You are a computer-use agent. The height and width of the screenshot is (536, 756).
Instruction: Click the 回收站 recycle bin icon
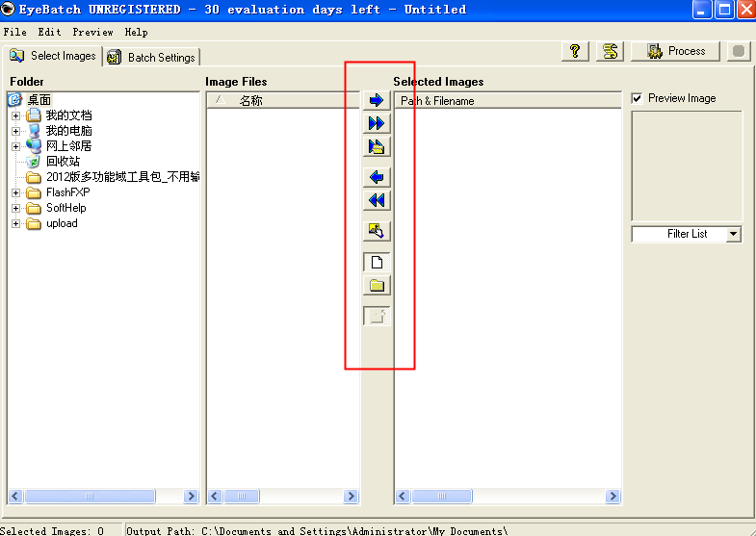coord(33,162)
